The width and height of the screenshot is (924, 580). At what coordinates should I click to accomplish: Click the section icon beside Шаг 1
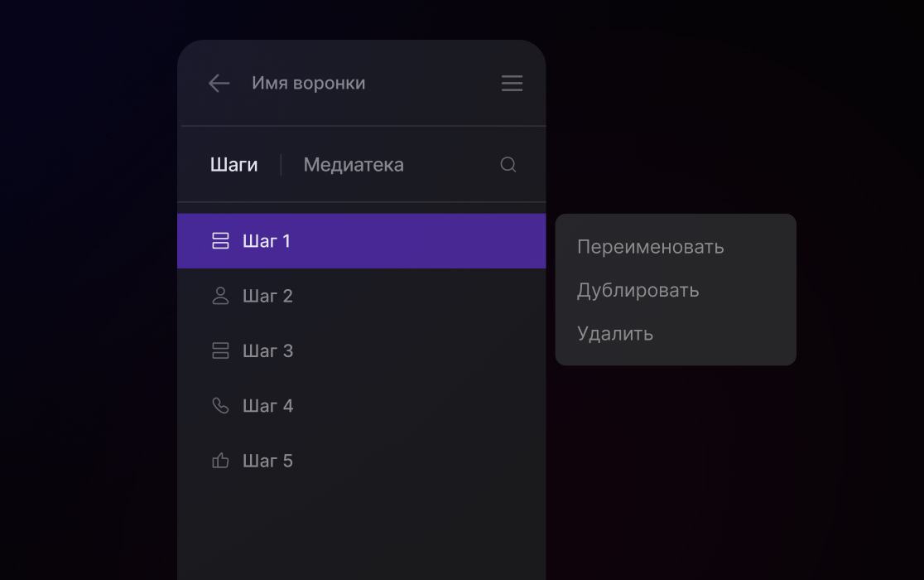[220, 240]
